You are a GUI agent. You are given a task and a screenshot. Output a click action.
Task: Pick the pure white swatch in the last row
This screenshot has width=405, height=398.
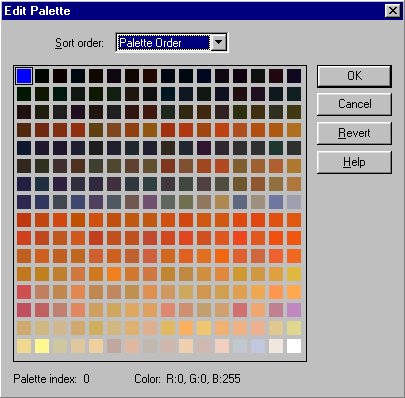tap(294, 346)
